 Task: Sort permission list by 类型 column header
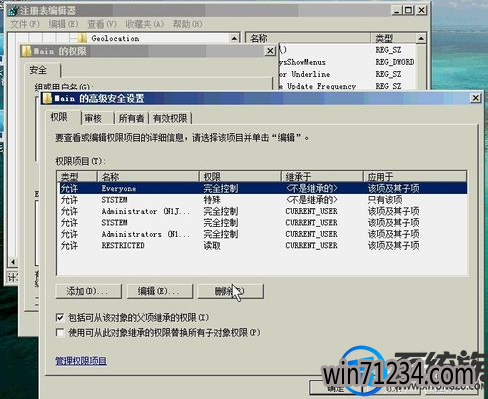click(x=77, y=176)
